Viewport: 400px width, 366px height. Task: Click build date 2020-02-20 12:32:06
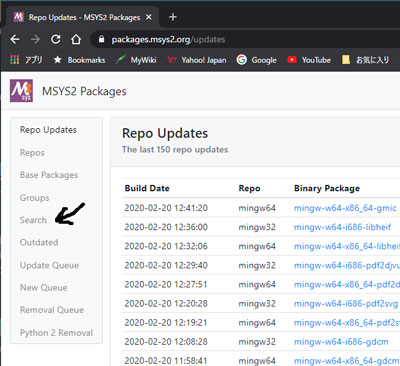tap(166, 246)
